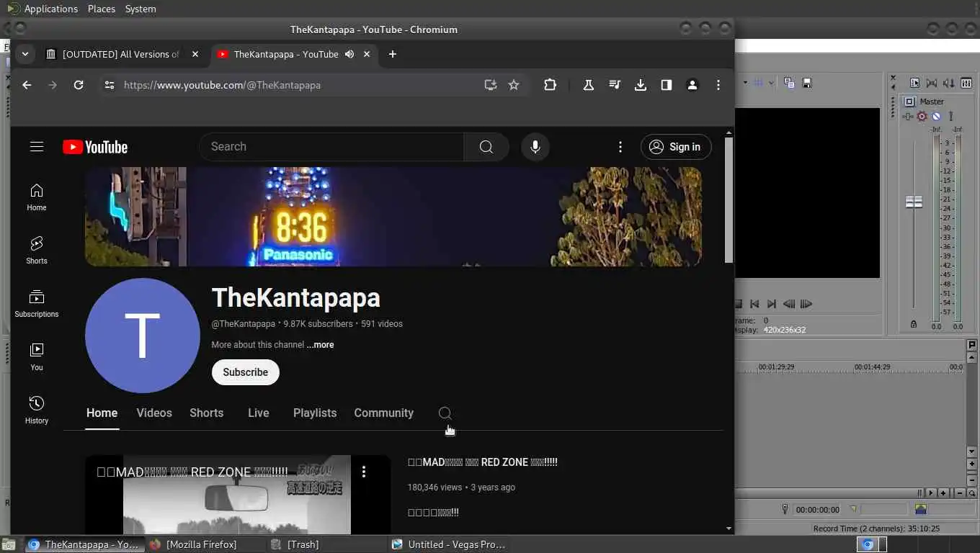The height and width of the screenshot is (553, 980).
Task: Open History in the YouTube sidebar
Action: pos(37,410)
